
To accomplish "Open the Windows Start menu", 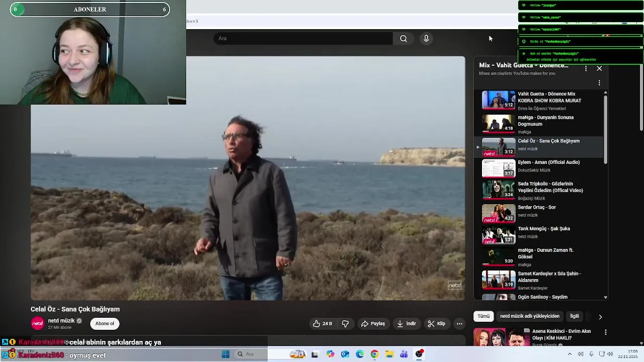I will click(x=225, y=354).
